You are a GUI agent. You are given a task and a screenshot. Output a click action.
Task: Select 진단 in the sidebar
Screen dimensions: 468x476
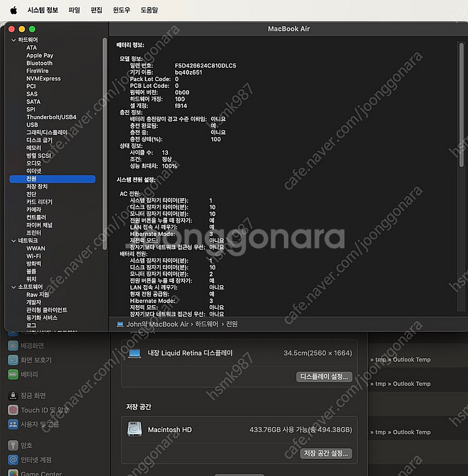point(31,194)
